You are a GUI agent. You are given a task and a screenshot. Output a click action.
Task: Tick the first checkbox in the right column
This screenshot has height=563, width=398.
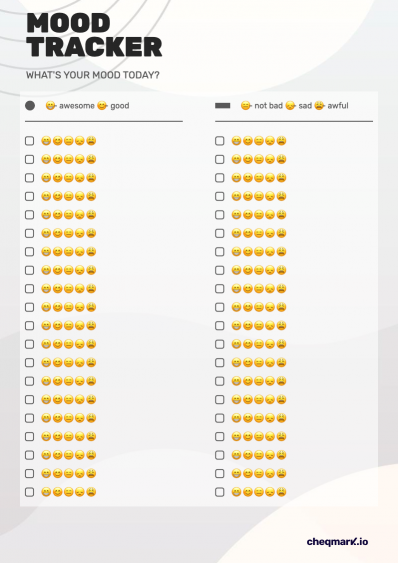219,141
